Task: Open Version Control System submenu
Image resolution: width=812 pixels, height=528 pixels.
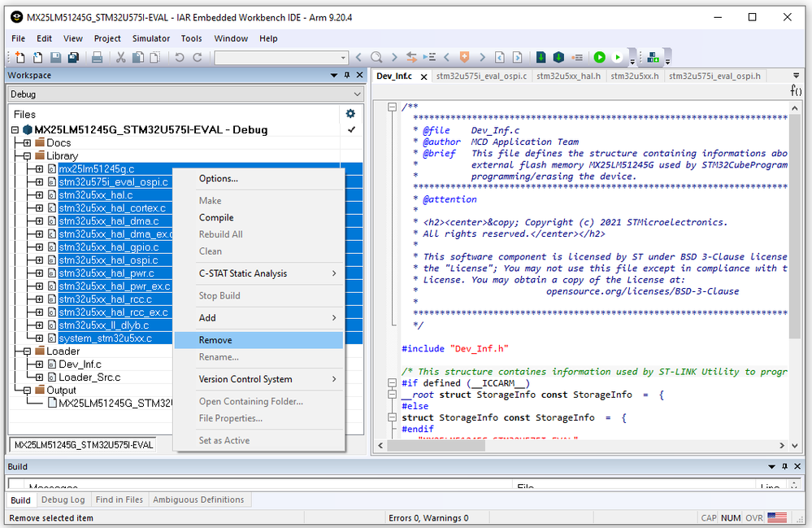Action: pos(259,379)
